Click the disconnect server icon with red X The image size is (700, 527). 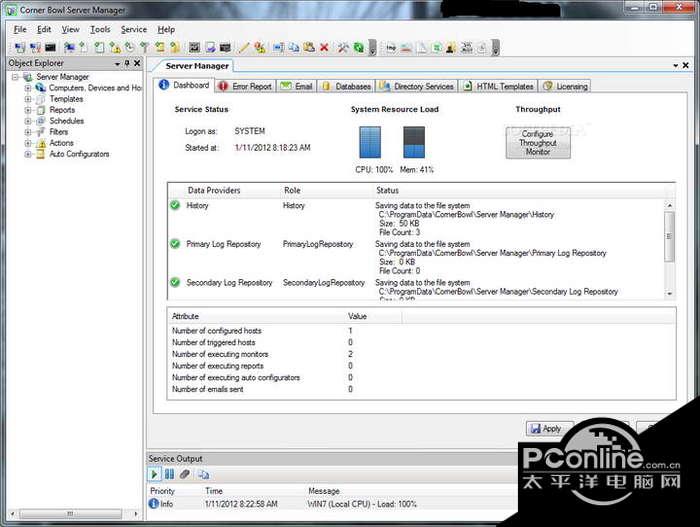(x=35, y=48)
